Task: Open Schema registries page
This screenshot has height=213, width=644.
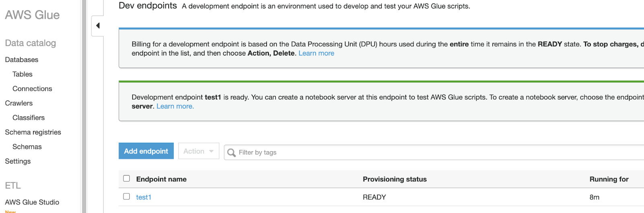Action: [x=33, y=132]
